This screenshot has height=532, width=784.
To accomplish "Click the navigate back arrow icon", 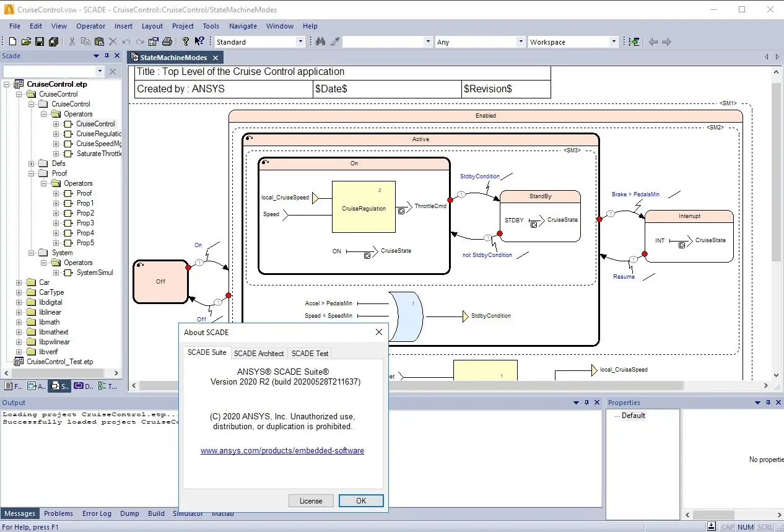I will [653, 41].
